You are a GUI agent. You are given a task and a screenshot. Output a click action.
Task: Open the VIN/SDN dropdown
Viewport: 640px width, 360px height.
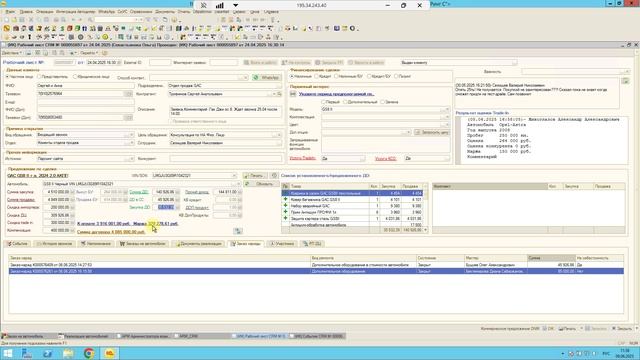click(234, 176)
